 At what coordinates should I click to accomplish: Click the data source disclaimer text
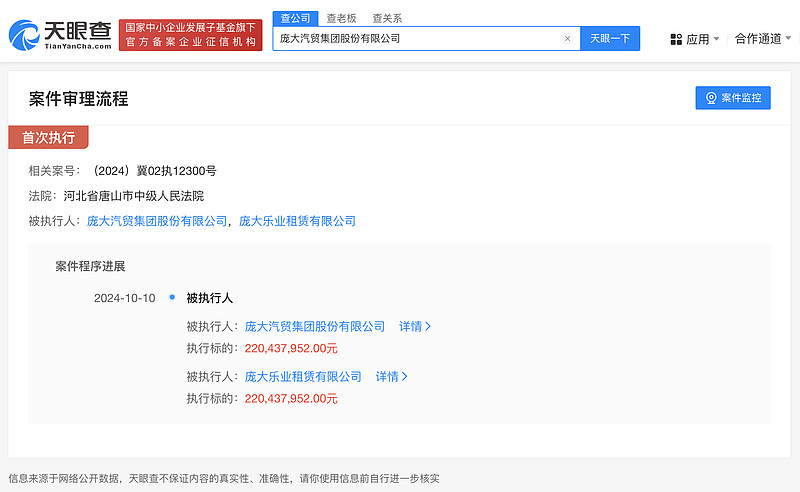point(224,479)
